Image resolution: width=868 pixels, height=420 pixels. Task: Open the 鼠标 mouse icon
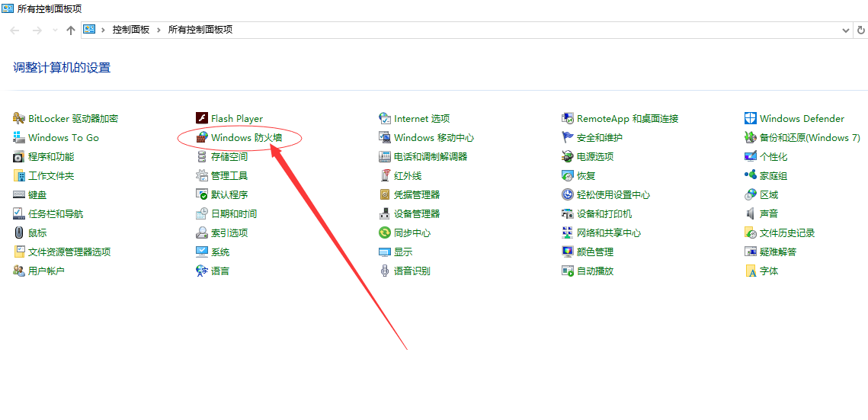coord(19,233)
